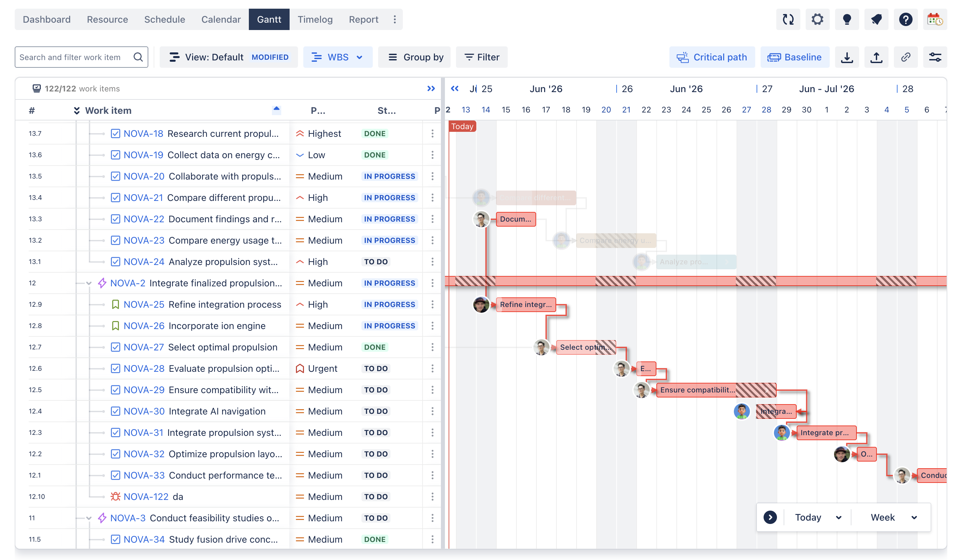Click the lightbulb tips icon
The width and height of the screenshot is (962, 560).
847,19
